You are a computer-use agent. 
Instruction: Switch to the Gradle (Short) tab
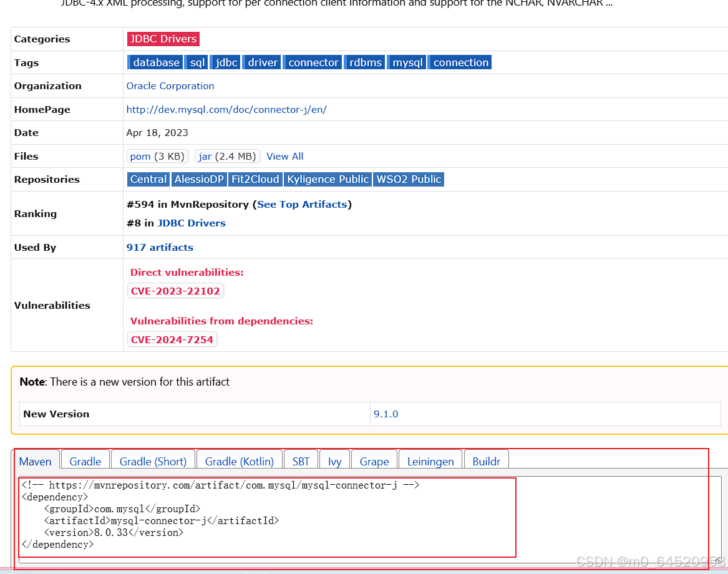point(153,462)
